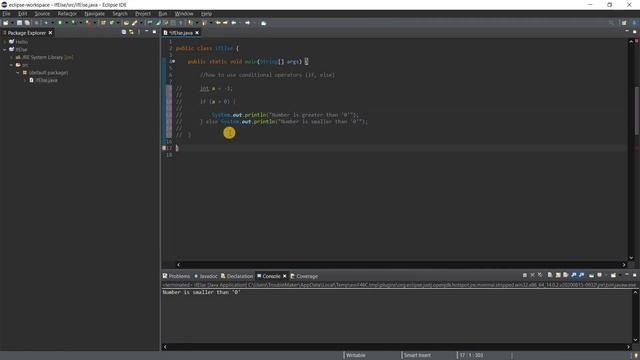The width and height of the screenshot is (640, 360).
Task: Click the Open Type toolbar icon
Action: 126,23
